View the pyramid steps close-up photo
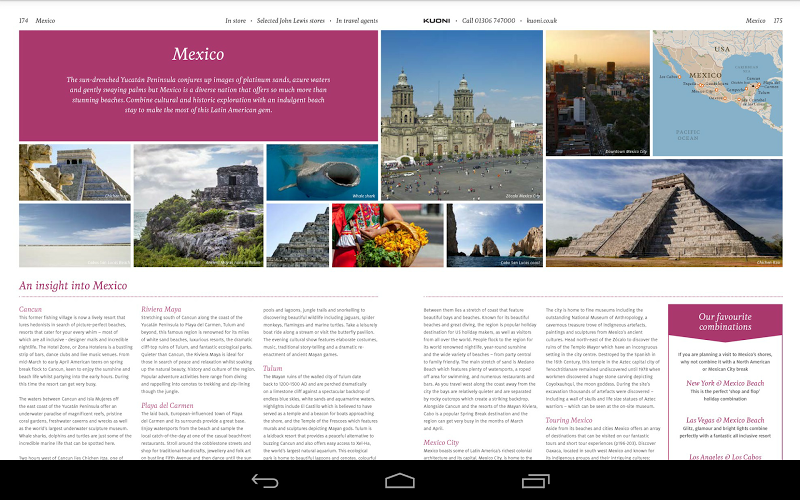 click(x=297, y=235)
